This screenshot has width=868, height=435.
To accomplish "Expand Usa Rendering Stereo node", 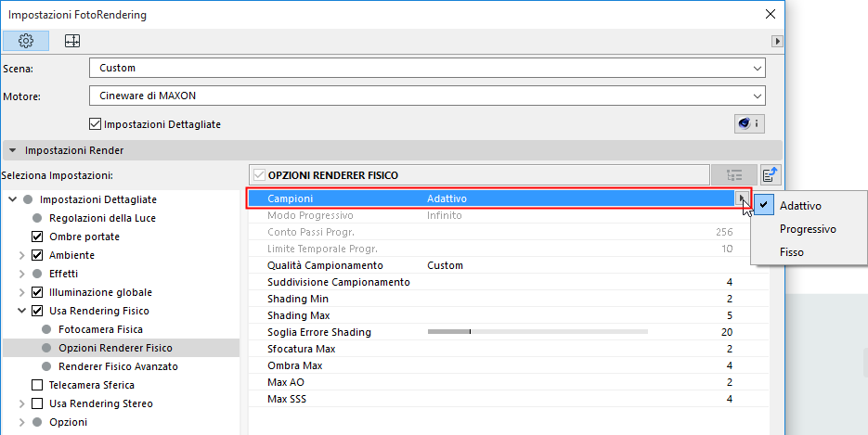I will tap(22, 403).
